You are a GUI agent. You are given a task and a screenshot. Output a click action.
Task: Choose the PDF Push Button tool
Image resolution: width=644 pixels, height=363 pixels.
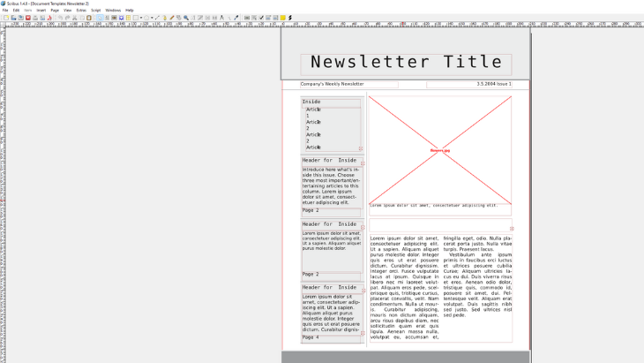coord(247,18)
